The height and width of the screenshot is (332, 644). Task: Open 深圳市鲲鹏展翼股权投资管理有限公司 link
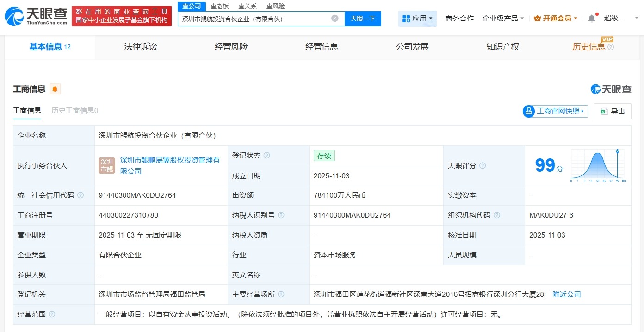[x=168, y=160]
